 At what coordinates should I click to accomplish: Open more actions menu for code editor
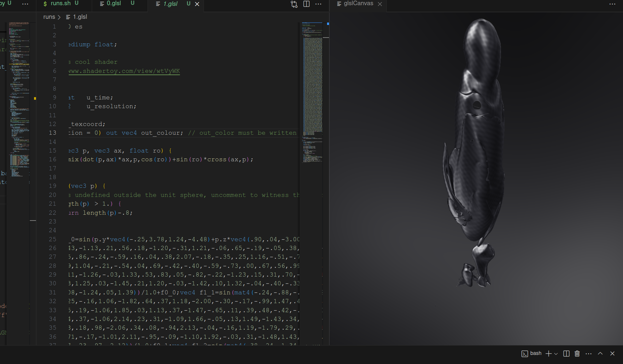(x=319, y=4)
